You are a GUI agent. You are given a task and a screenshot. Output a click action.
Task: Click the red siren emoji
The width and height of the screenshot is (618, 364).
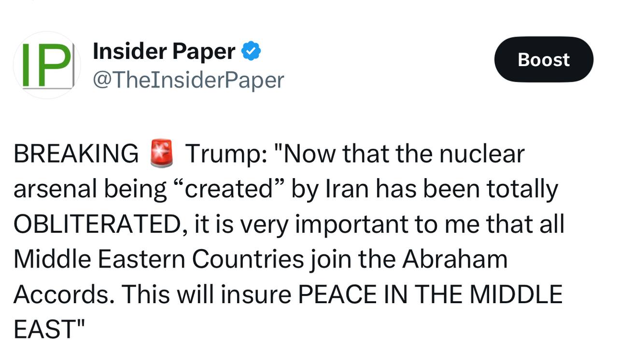pos(162,154)
